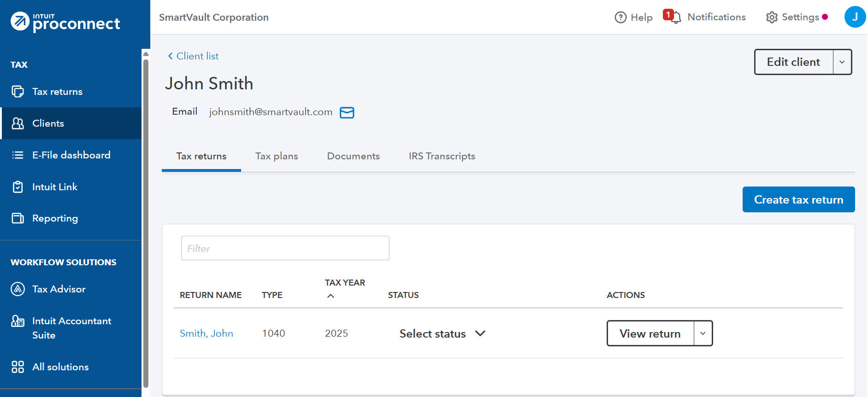Click the email envelope icon beside the address

pos(347,112)
